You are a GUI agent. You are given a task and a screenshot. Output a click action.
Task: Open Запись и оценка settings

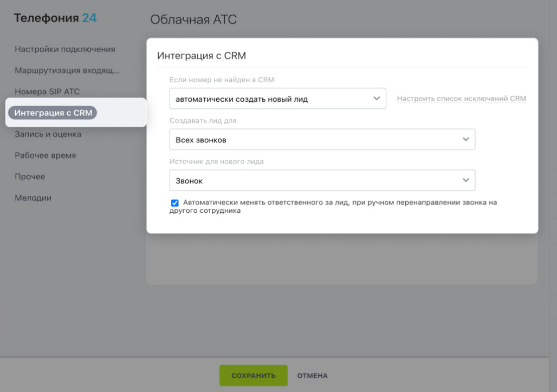pyautogui.click(x=48, y=134)
